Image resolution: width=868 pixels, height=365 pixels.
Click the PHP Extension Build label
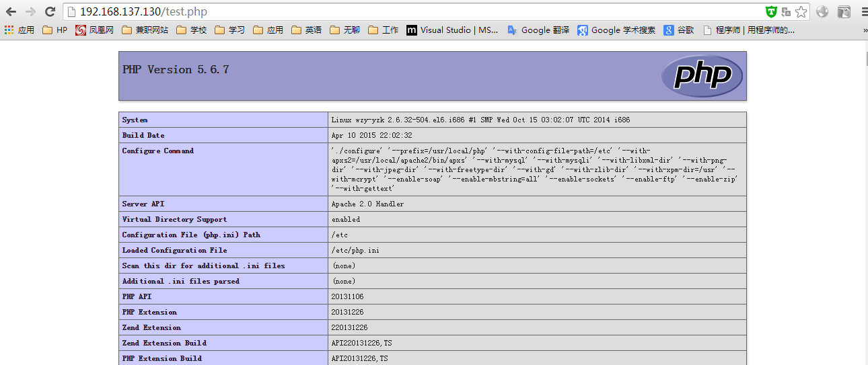point(161,358)
